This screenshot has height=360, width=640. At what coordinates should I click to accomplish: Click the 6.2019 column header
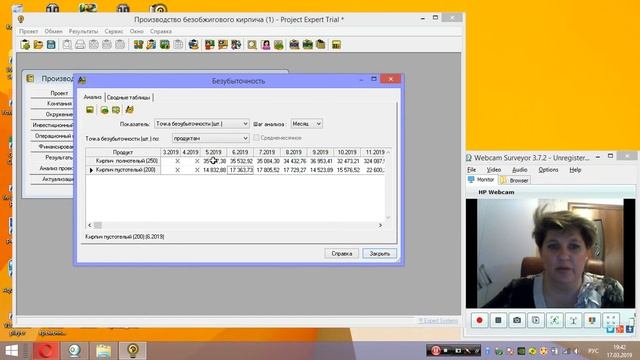[x=240, y=152]
